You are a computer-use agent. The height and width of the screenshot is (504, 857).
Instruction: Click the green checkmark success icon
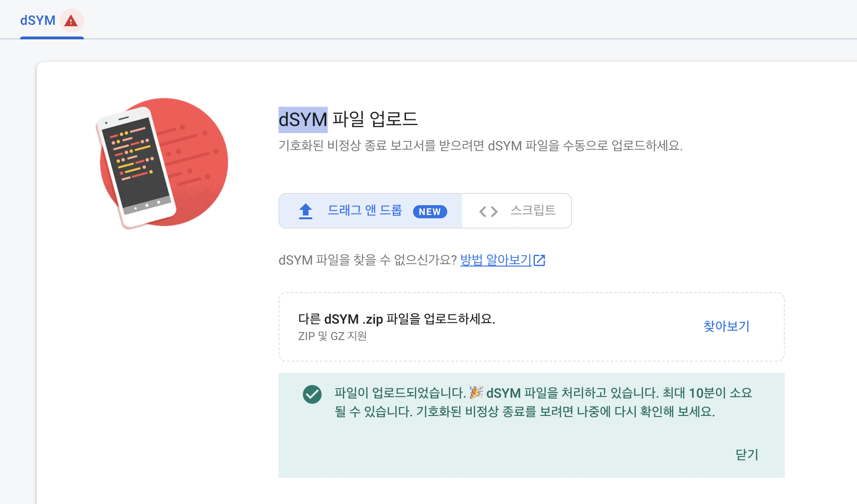click(312, 394)
